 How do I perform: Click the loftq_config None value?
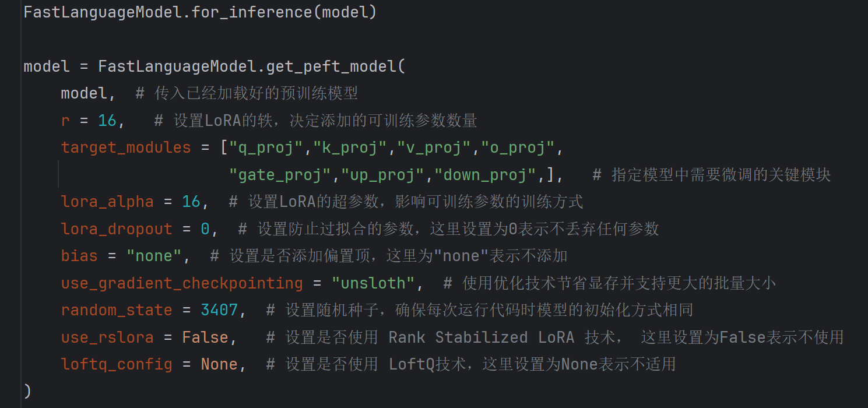click(x=219, y=364)
